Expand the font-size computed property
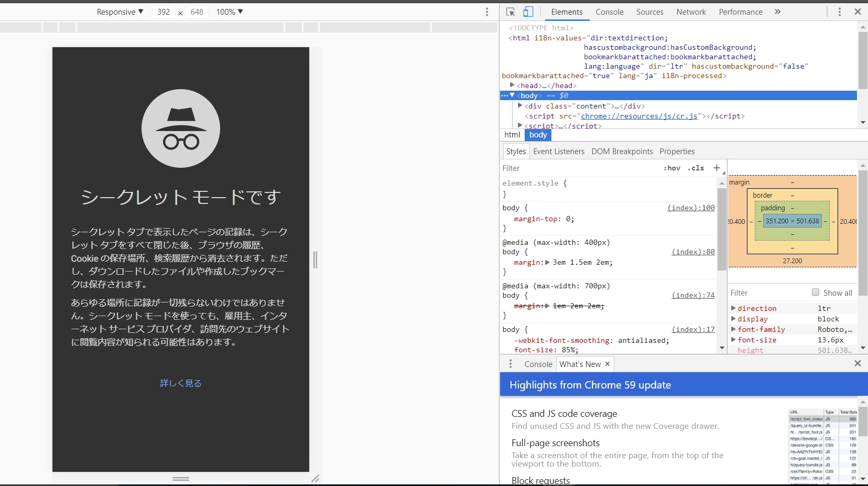 click(734, 340)
